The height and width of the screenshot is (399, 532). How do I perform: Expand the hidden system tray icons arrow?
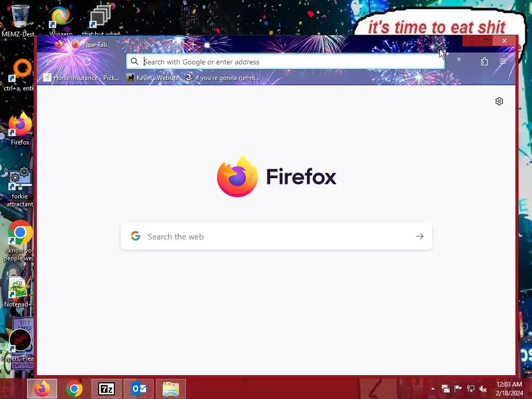tap(433, 389)
